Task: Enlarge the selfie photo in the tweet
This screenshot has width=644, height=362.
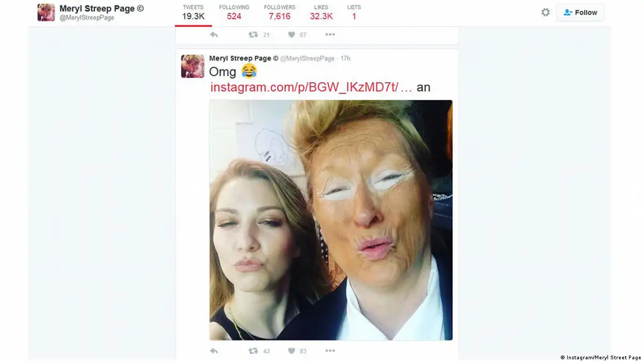Action: pyautogui.click(x=330, y=220)
